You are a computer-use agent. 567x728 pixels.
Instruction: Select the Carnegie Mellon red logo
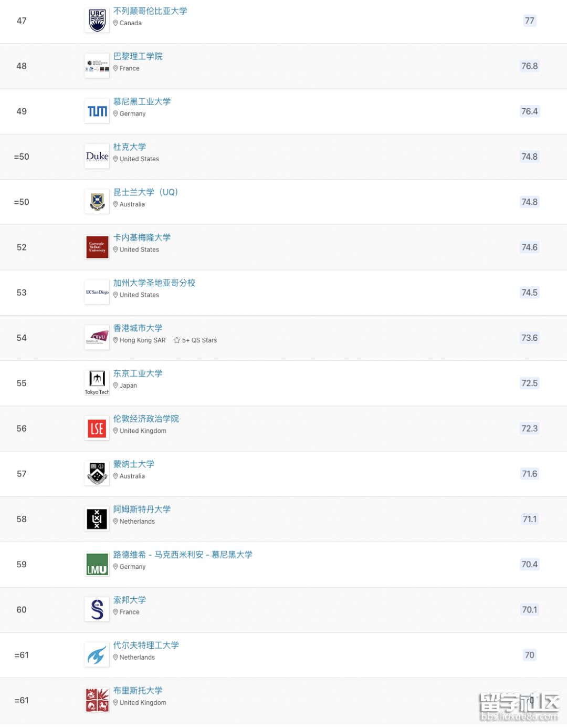click(x=97, y=247)
